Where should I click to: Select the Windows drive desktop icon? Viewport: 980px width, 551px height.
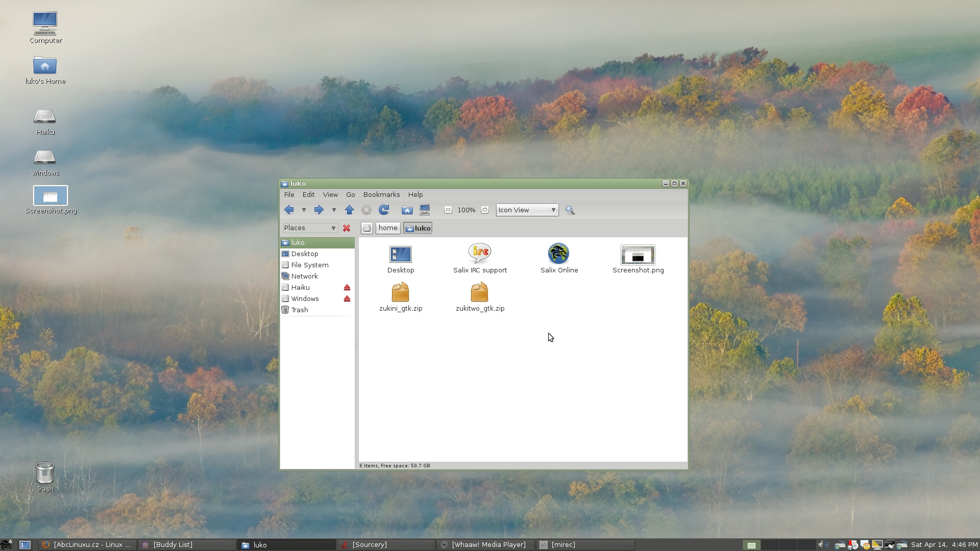point(45,163)
